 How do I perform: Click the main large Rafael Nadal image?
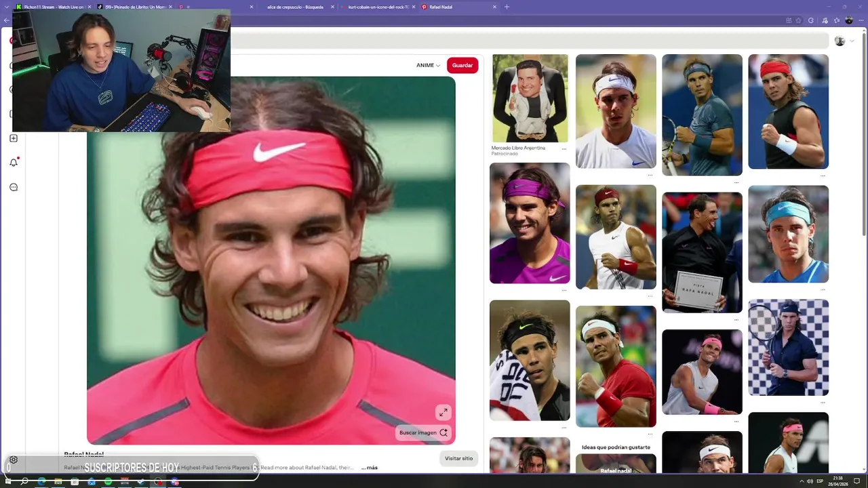[271, 260]
